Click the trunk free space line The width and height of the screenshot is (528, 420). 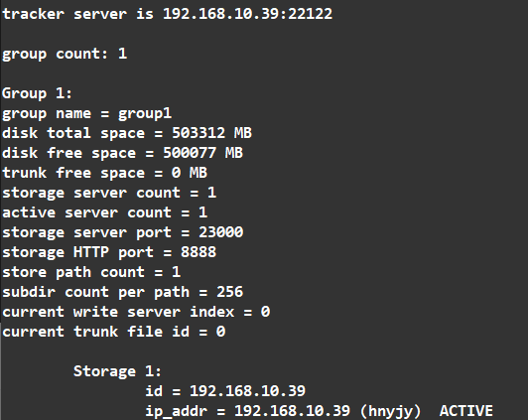click(105, 173)
